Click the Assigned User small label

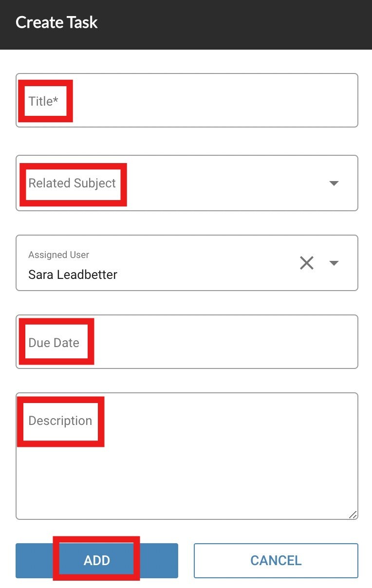click(x=59, y=255)
